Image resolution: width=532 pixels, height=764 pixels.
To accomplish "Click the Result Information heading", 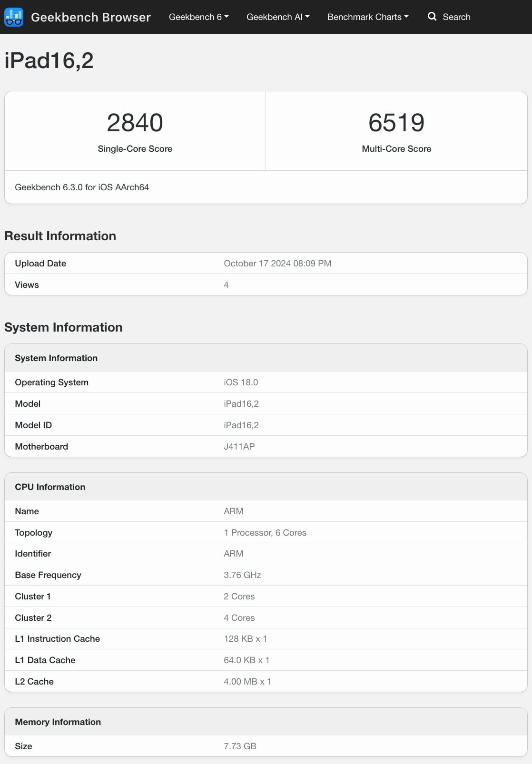I will click(x=60, y=236).
